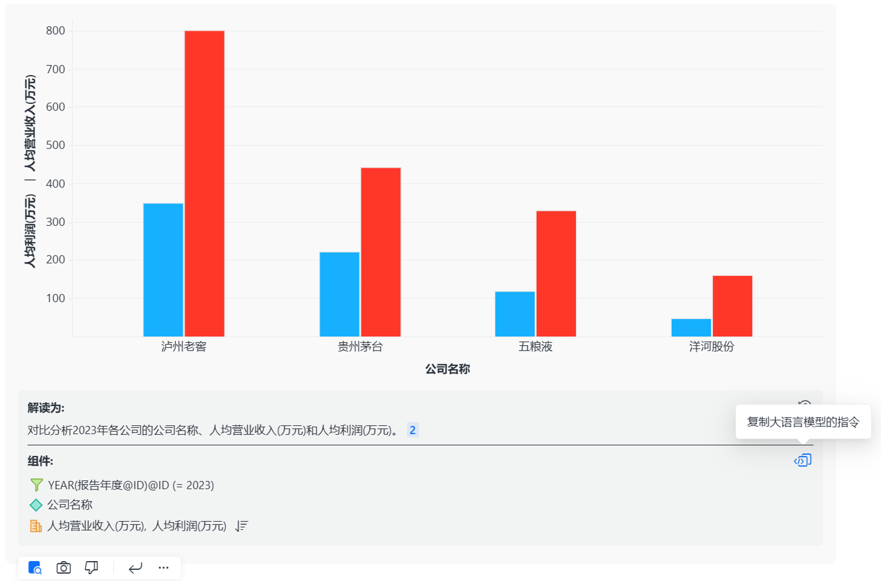Click the teal diamond icon before 公司名称
This screenshot has width=881, height=588.
coord(35,504)
